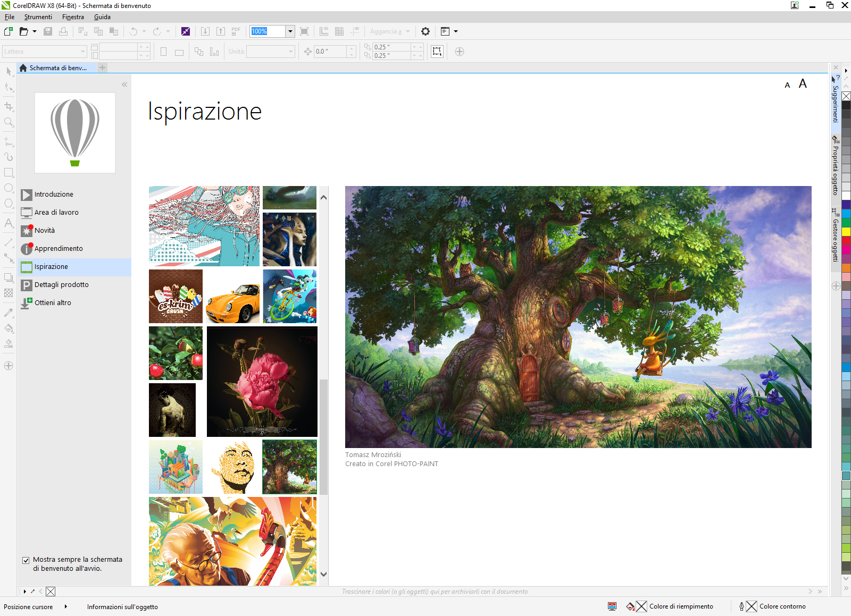The height and width of the screenshot is (616, 851).
Task: Select the pink peony flower thumbnail
Action: point(262,382)
